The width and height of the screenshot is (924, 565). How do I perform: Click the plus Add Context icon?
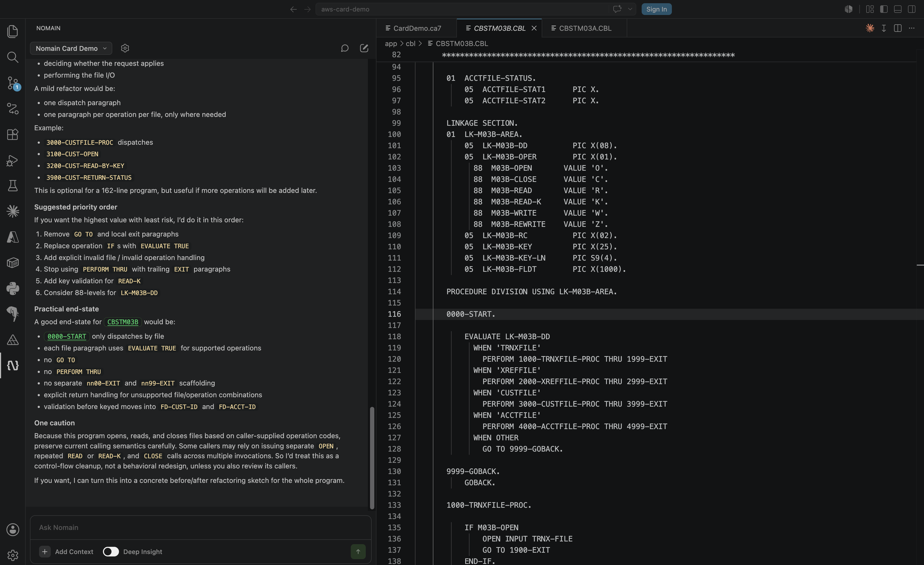click(44, 552)
